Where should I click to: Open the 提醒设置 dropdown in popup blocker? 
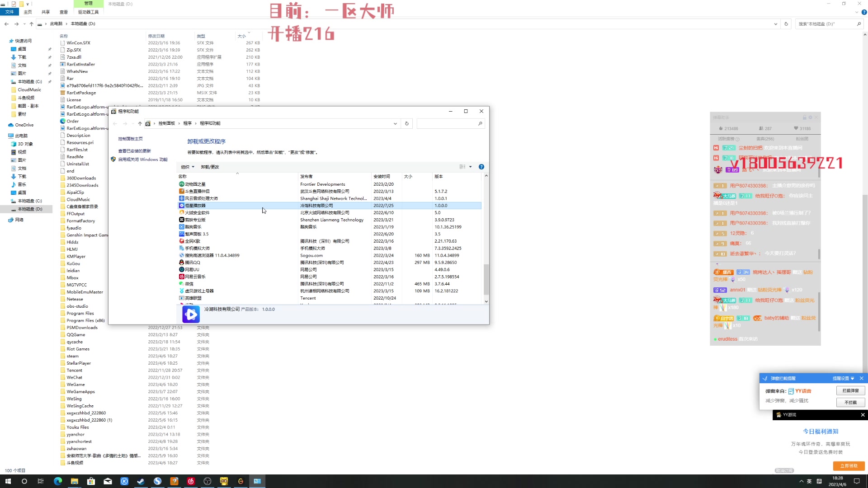coord(844,379)
